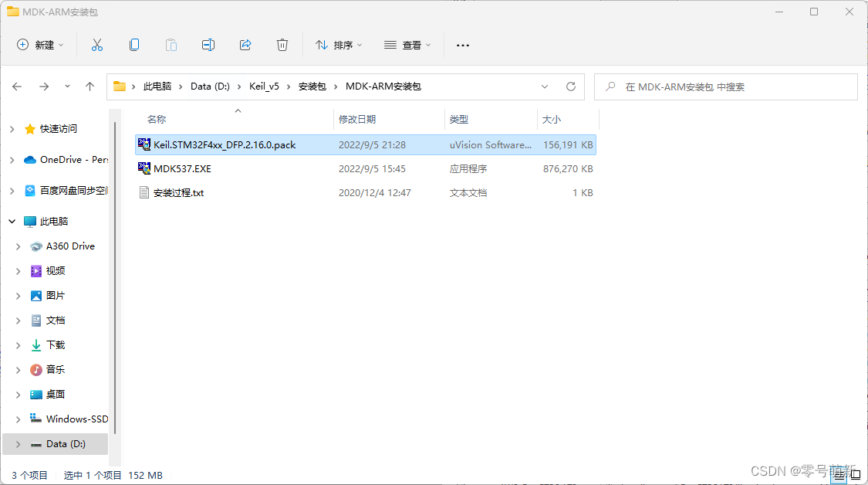Switch to details view icon in status bar
Screen dimensions: 868x485
(839, 475)
